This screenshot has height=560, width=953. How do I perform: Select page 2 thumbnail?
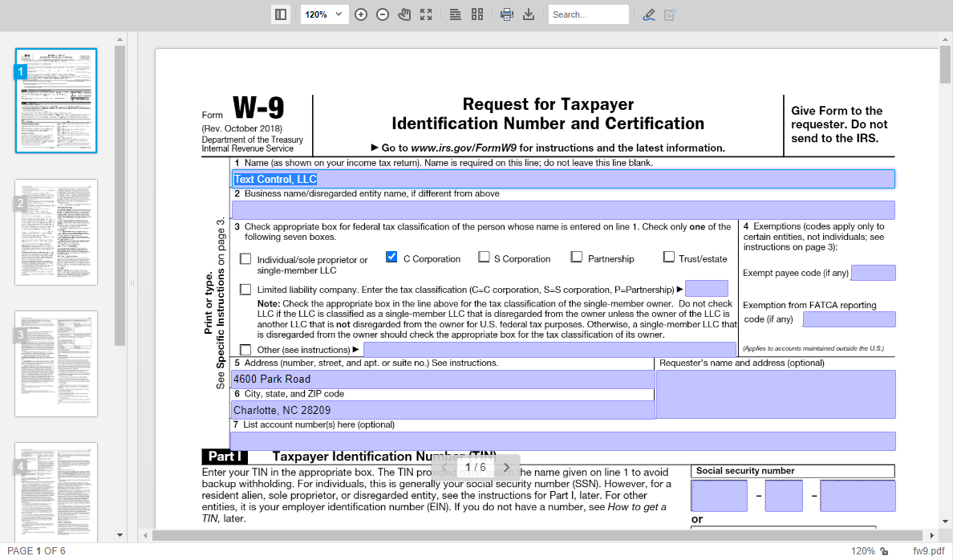[56, 233]
